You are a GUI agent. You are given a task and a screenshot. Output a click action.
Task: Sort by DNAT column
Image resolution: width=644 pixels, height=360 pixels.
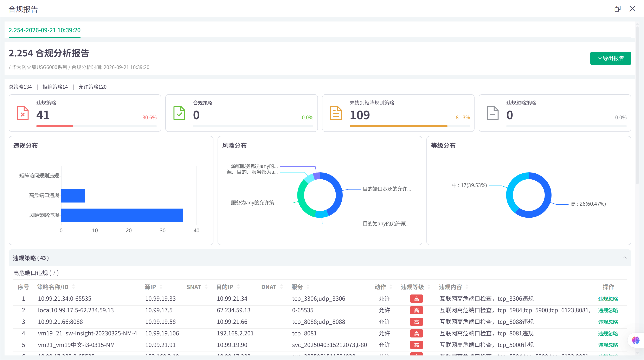[x=282, y=287]
